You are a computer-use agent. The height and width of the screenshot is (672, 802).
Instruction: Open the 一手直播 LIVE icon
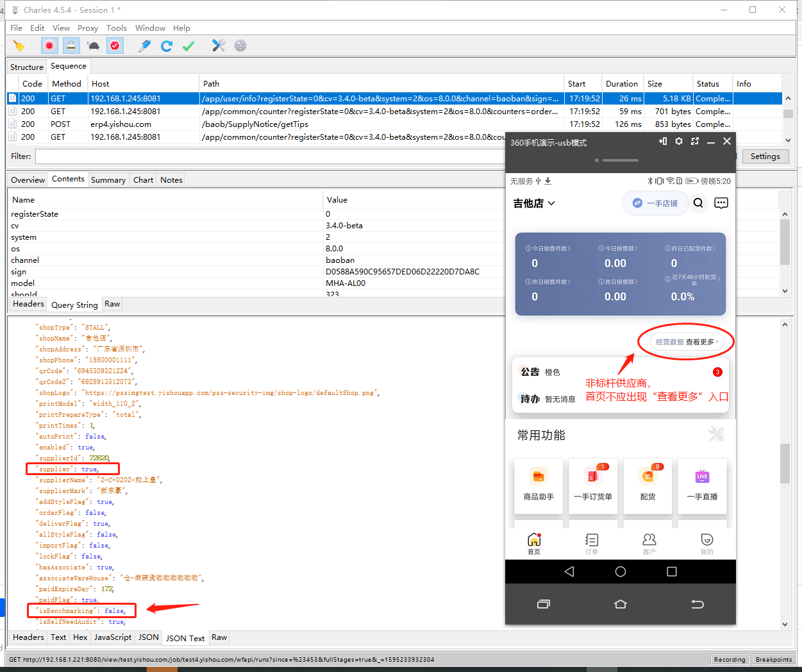point(702,485)
